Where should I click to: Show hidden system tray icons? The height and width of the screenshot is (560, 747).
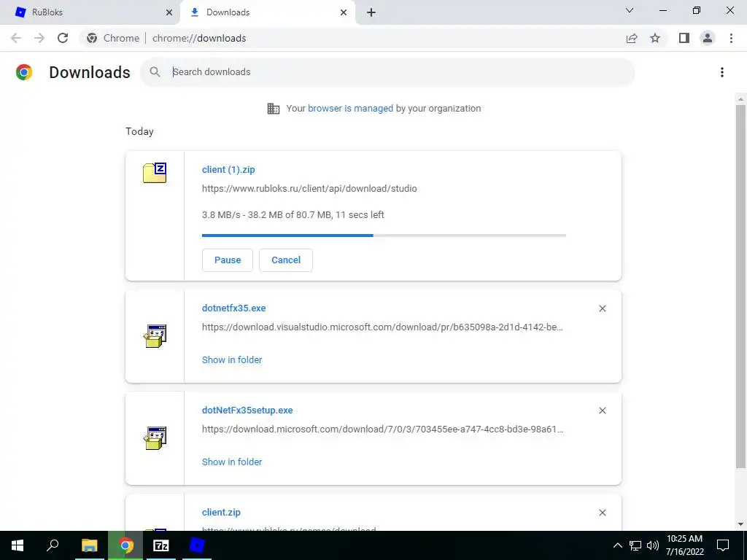pos(617,545)
